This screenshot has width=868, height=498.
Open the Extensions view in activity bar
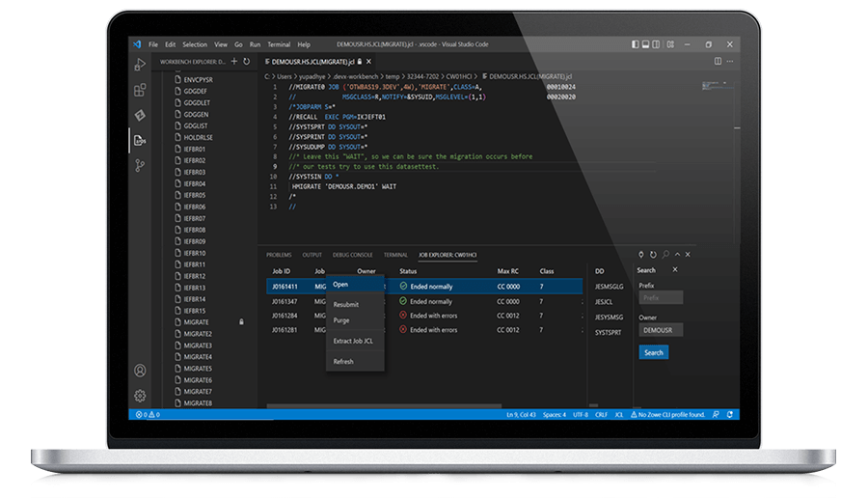pos(140,90)
